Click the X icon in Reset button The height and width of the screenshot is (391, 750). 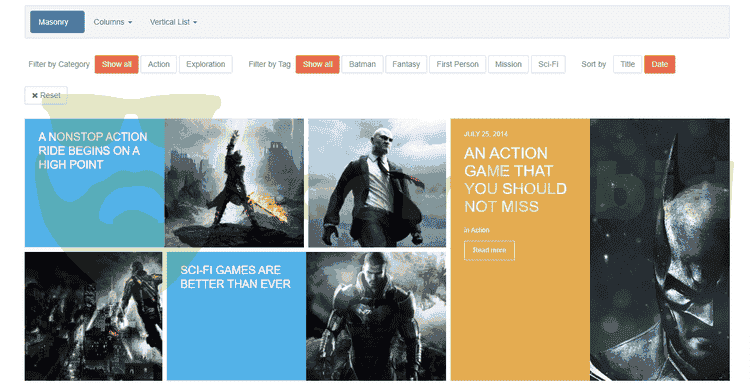(34, 96)
